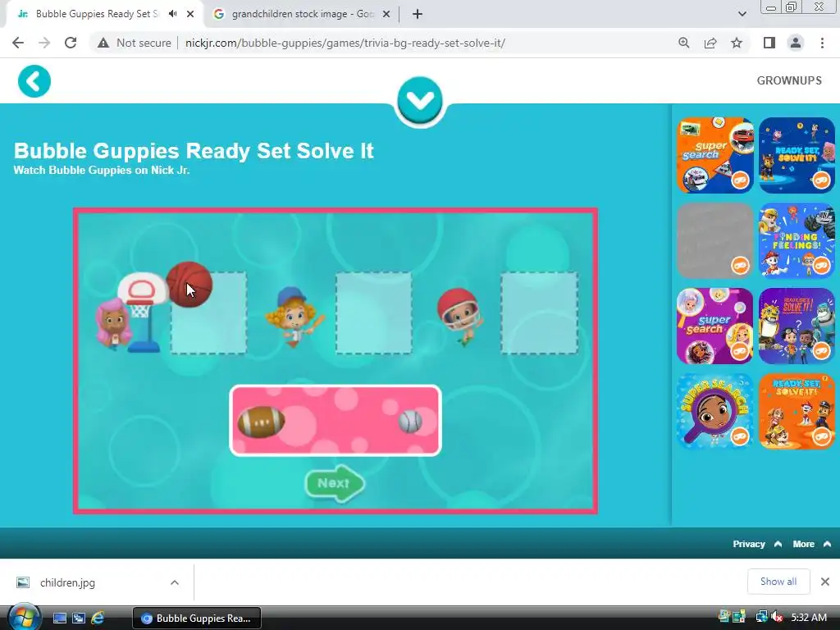
Task: Open a new browser tab
Action: click(418, 14)
